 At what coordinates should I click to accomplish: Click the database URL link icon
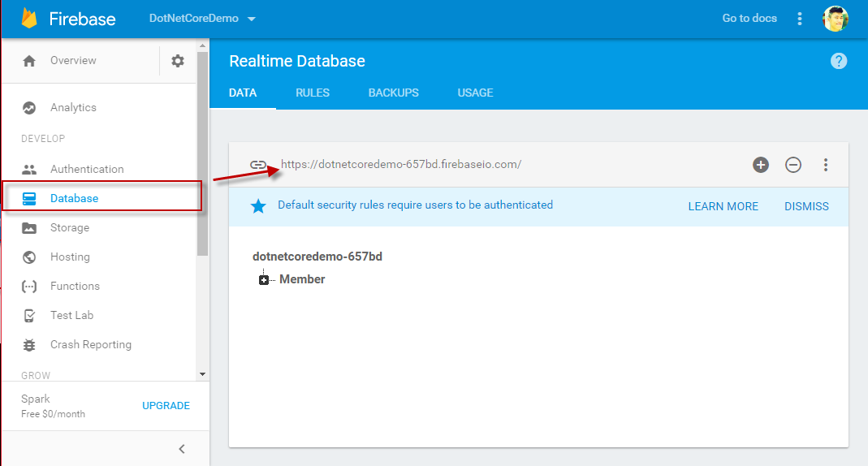click(258, 165)
